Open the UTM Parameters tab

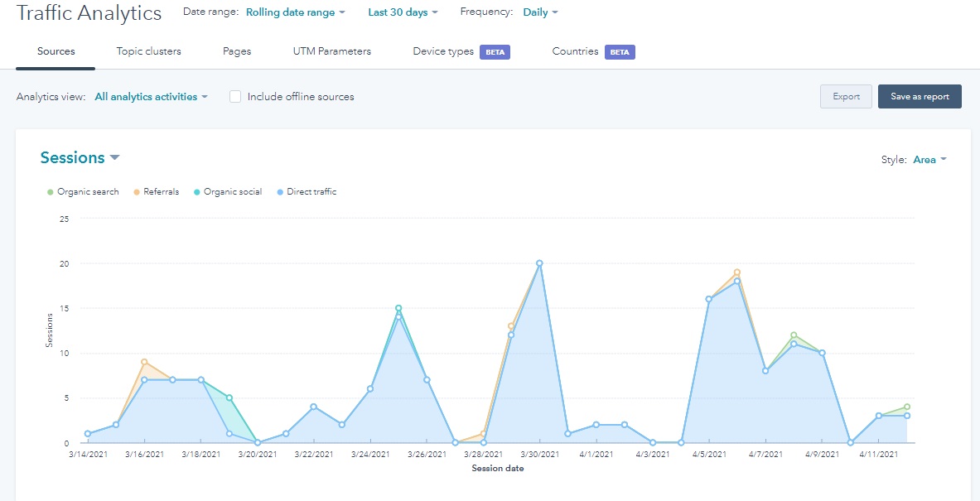[x=331, y=51]
